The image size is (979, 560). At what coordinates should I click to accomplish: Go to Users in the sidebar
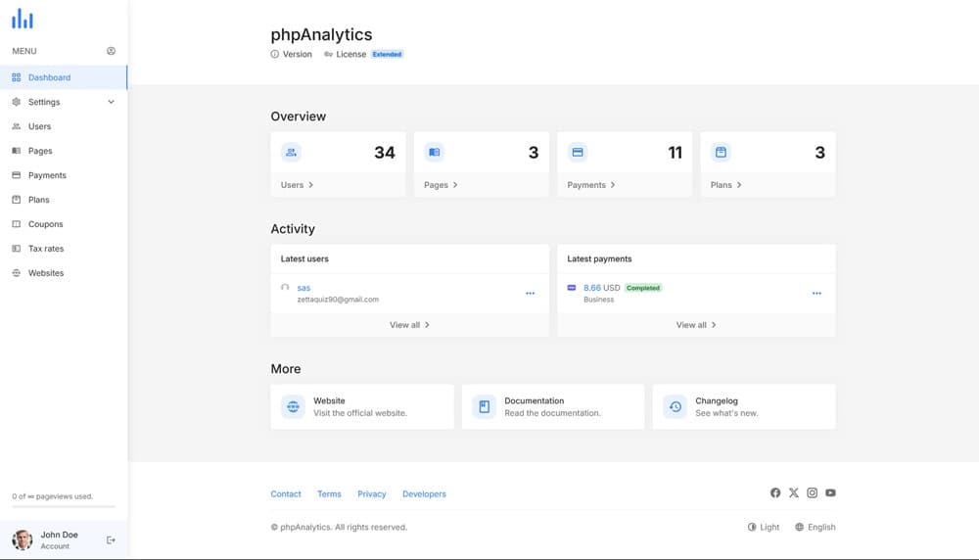(x=63, y=126)
